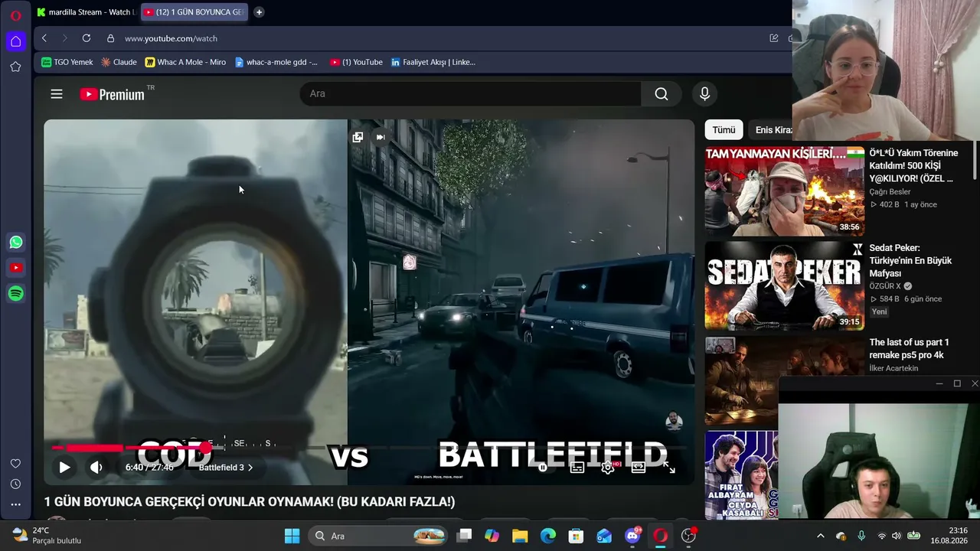Open Spotify in the Opera sidebar
Viewport: 980px width, 551px height.
16,293
